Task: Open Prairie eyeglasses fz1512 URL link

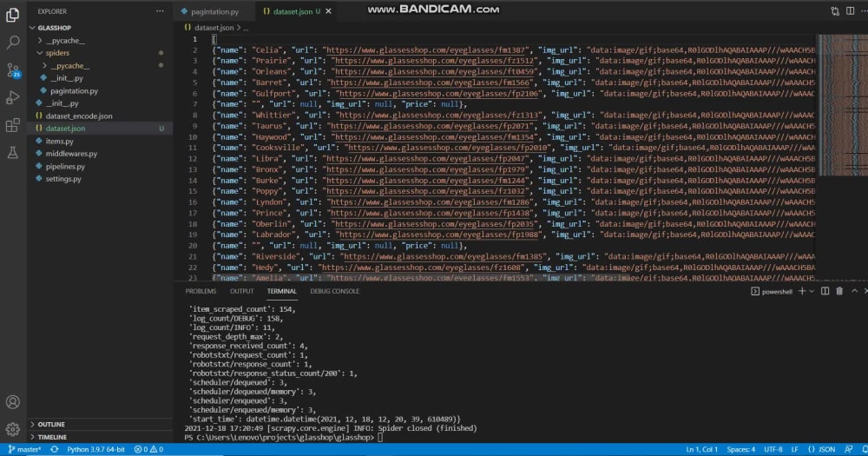Action: (x=435, y=61)
